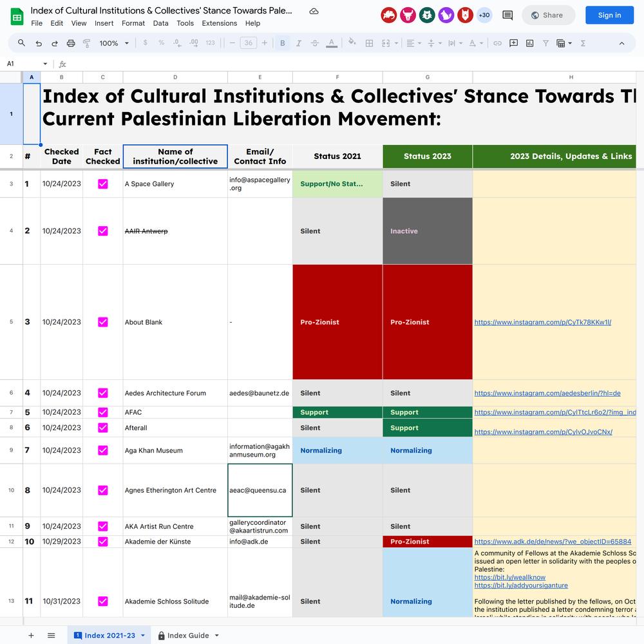Undo the last action
644x644 pixels.
click(39, 43)
